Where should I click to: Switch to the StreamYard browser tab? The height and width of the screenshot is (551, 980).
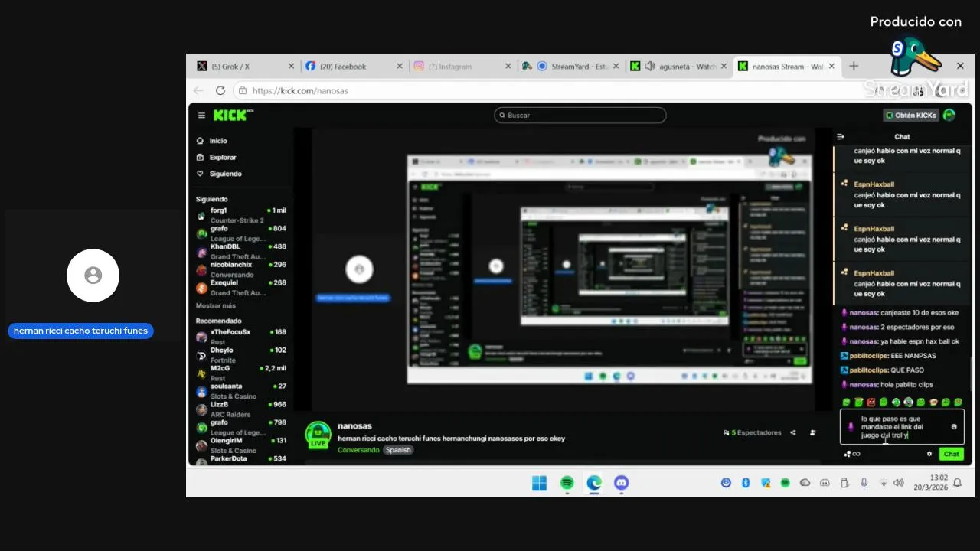click(x=570, y=67)
